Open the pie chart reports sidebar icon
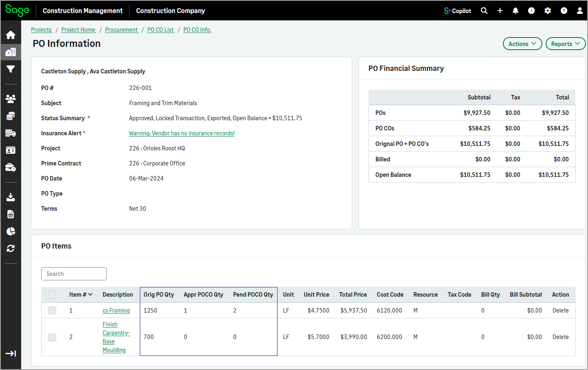 (x=11, y=231)
